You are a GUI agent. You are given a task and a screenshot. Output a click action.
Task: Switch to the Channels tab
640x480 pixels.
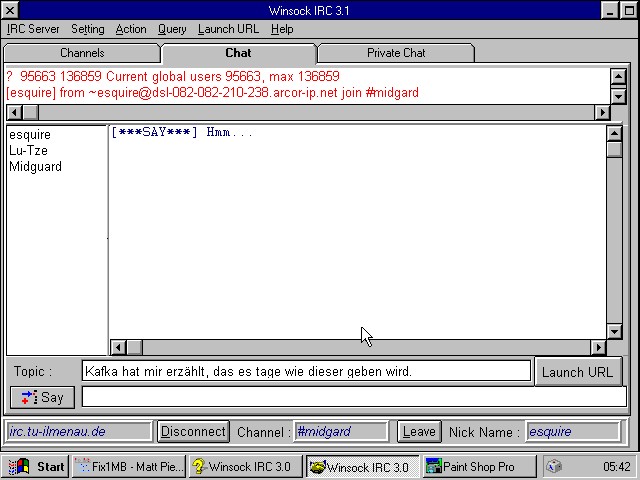(x=82, y=53)
